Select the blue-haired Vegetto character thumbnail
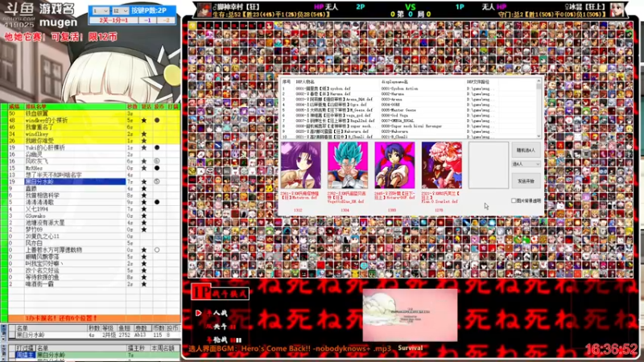The height and width of the screenshot is (362, 644). click(x=348, y=166)
